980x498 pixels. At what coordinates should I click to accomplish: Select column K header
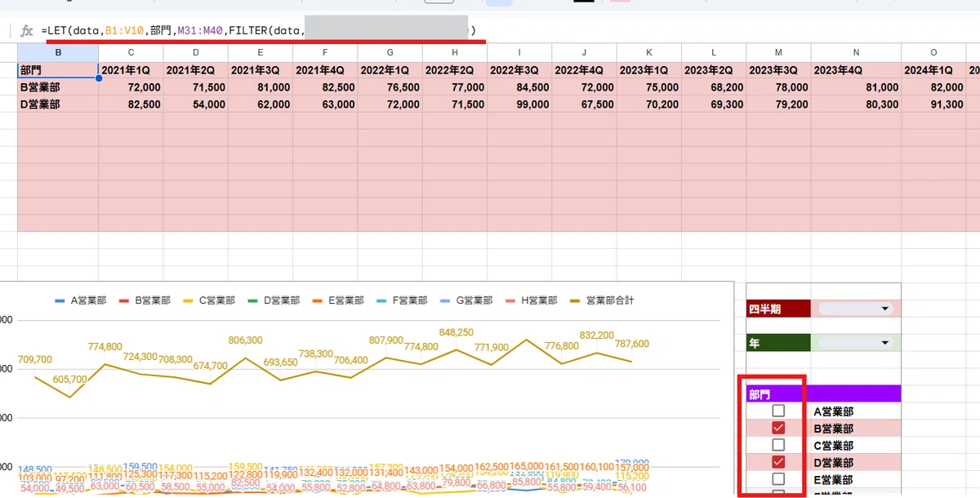point(648,53)
